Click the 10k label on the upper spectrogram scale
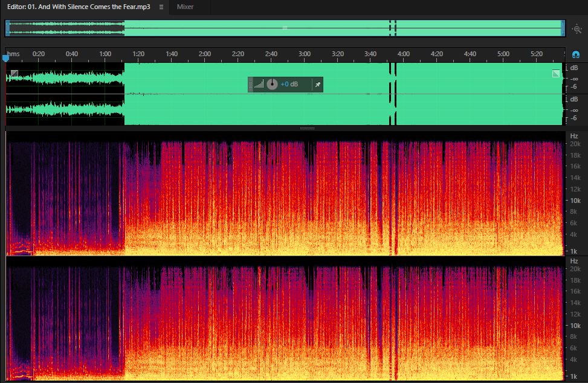588x383 pixels. (575, 201)
